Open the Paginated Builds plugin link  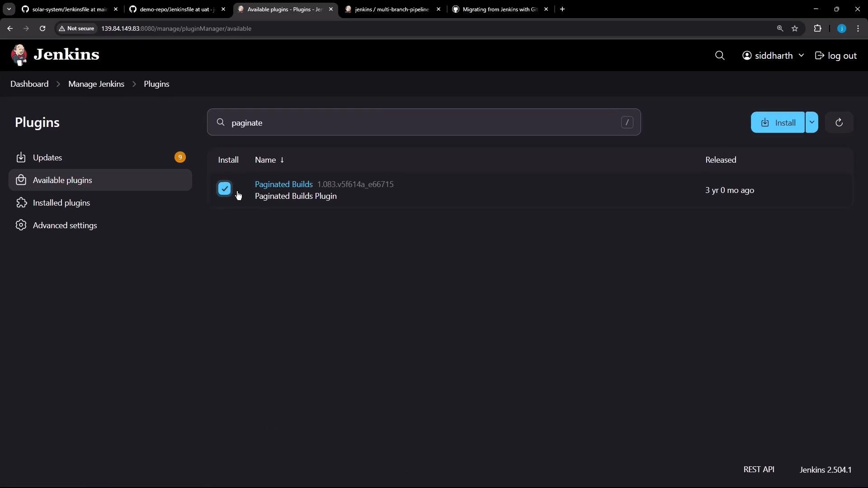[x=283, y=184]
